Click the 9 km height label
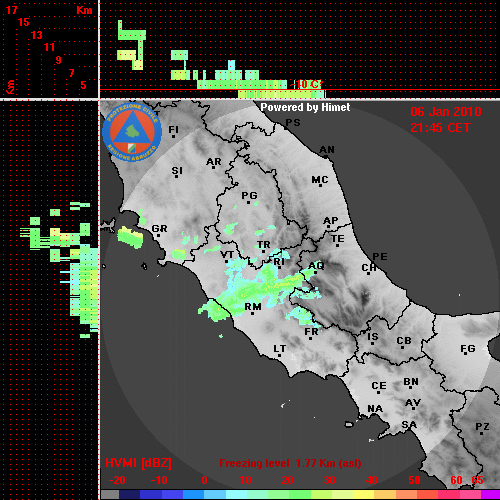 (x=59, y=60)
